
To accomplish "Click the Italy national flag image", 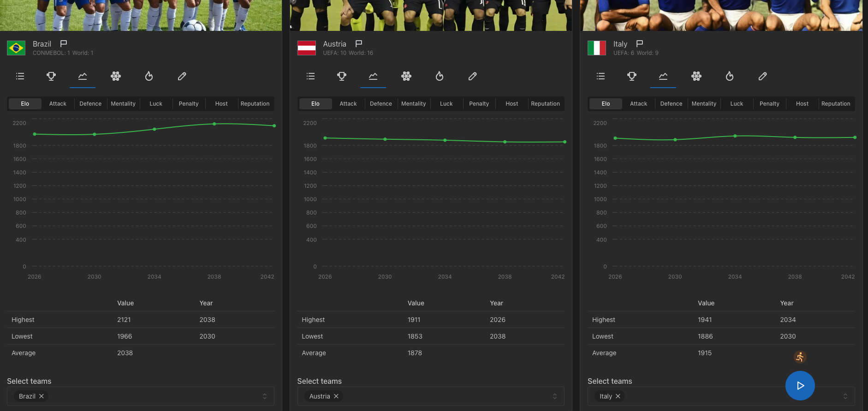I will (597, 48).
